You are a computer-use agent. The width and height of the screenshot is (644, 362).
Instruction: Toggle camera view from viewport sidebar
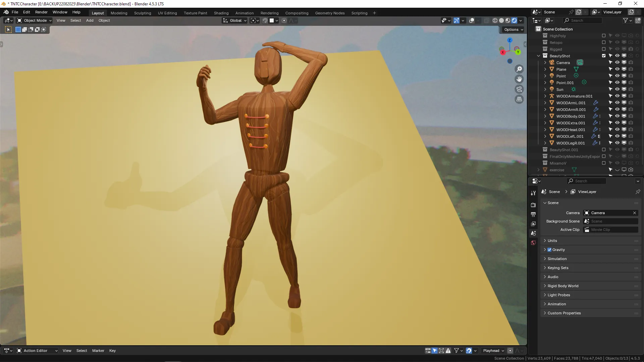[519, 89]
